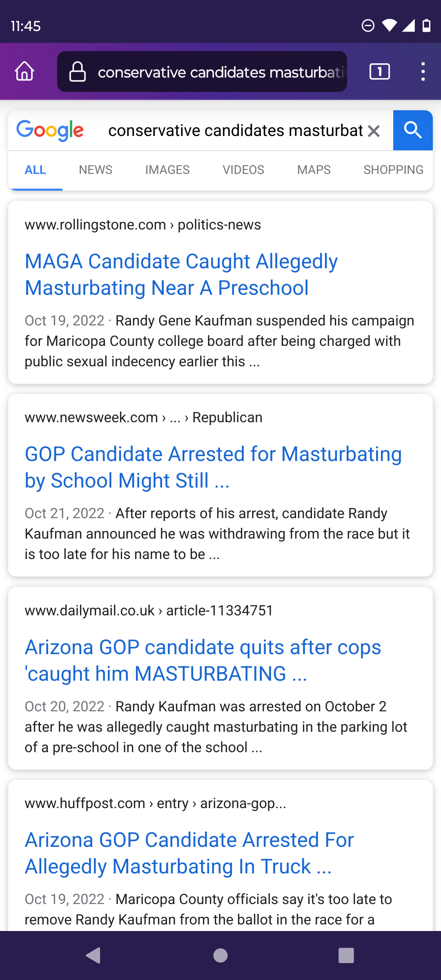
Task: Tap the Android back button
Action: (94, 955)
